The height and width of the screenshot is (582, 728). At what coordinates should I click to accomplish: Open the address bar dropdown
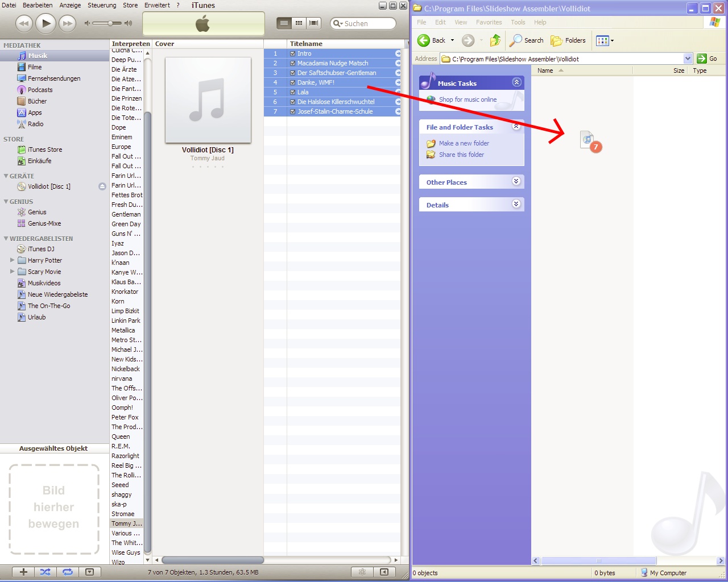[x=688, y=59]
